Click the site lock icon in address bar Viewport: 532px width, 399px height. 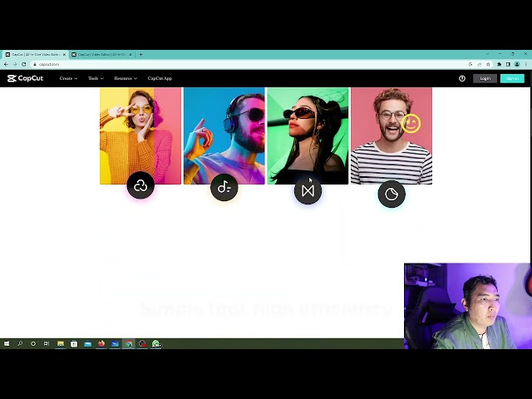pos(35,64)
